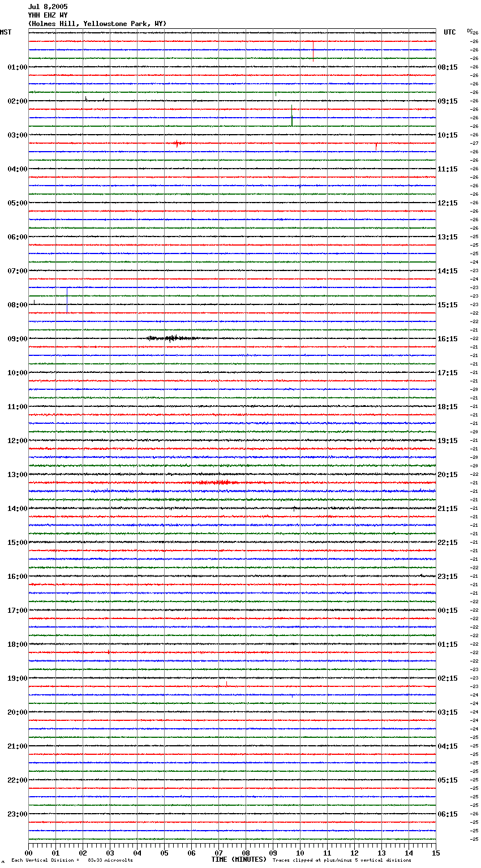Click the 11:15 UTC time label
This screenshot has width=481, height=868.
448,169
